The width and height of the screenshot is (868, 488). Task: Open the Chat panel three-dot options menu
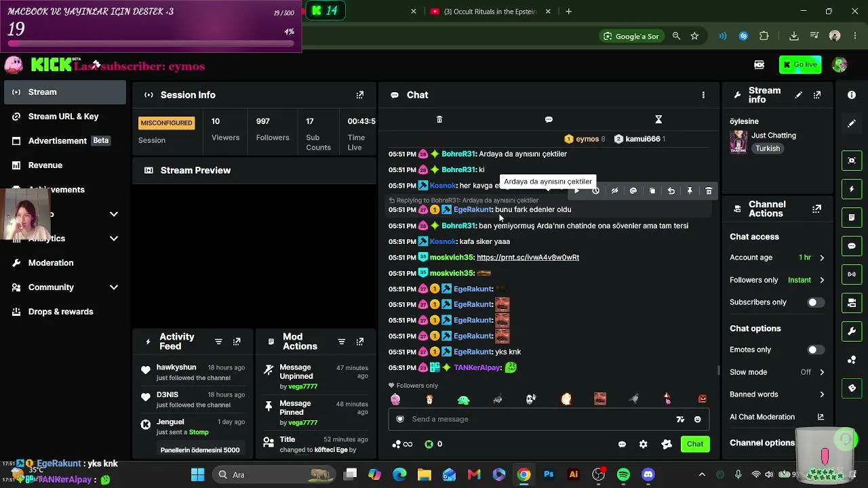coord(703,95)
